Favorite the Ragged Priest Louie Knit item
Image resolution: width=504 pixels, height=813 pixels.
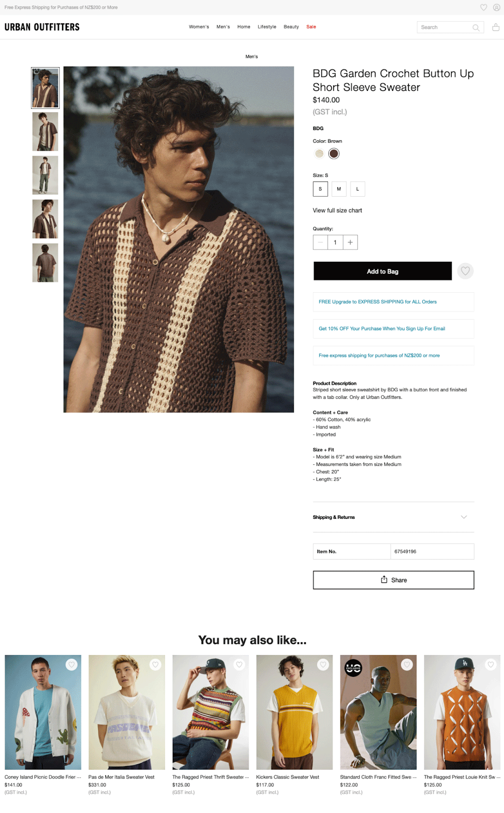(491, 664)
